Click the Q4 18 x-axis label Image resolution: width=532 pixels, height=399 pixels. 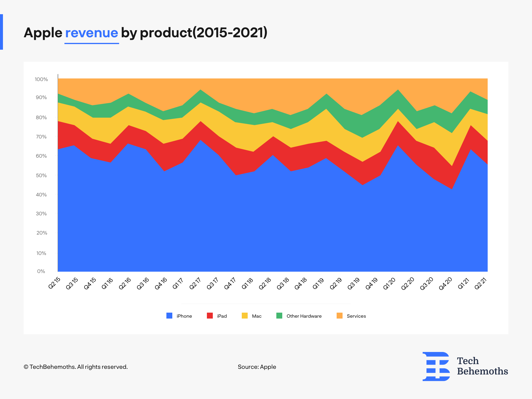coord(301,283)
